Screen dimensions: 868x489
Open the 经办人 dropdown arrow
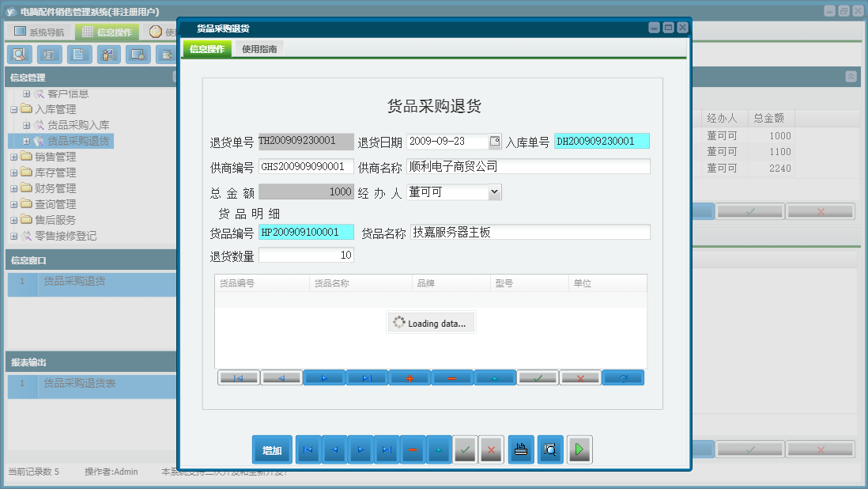click(x=494, y=192)
